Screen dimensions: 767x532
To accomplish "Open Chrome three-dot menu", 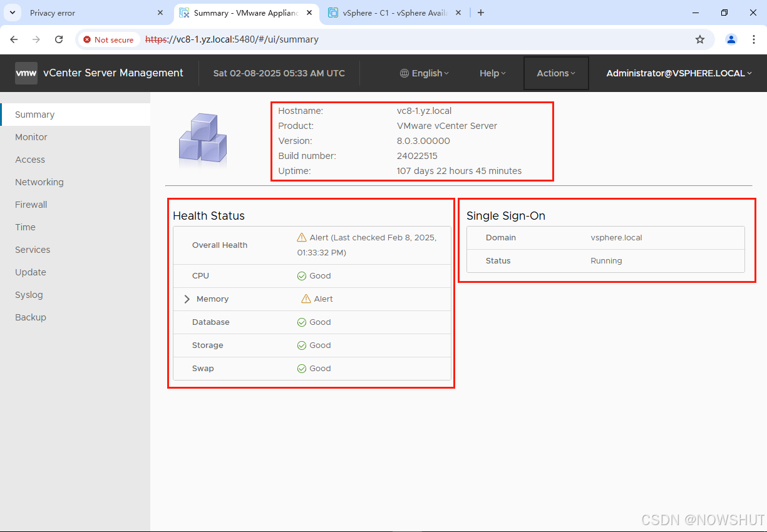I will [x=754, y=39].
